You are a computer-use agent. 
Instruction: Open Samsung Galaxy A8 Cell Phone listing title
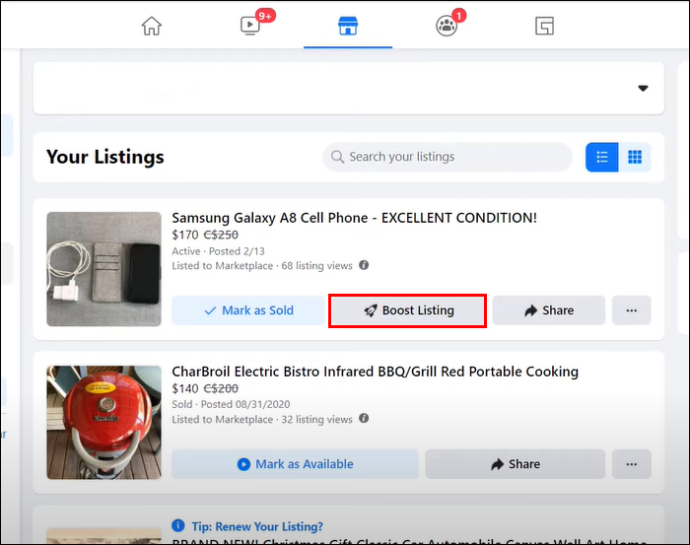tap(354, 217)
